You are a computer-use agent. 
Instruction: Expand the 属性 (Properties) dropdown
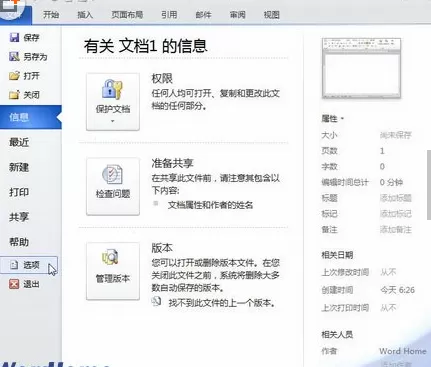[x=333, y=118]
